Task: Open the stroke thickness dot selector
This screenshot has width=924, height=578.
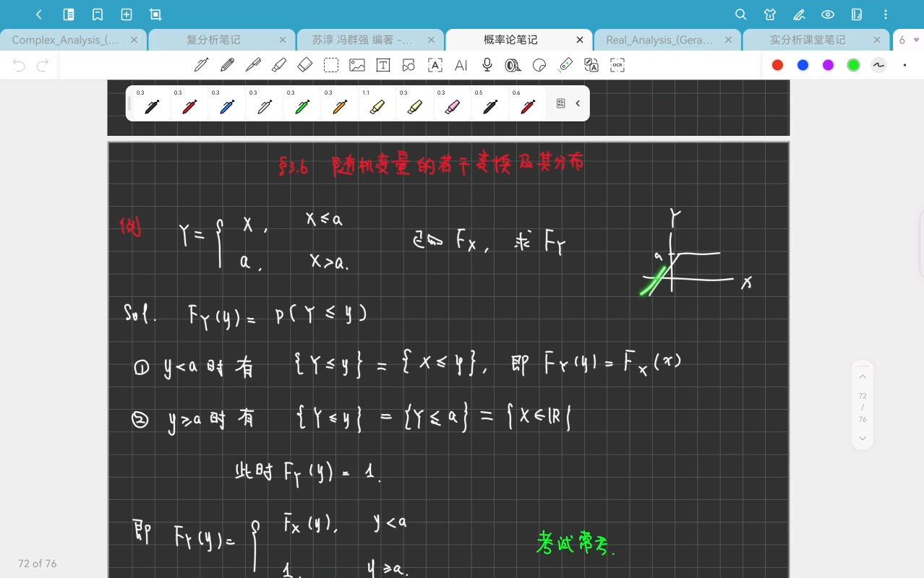Action: pos(904,65)
